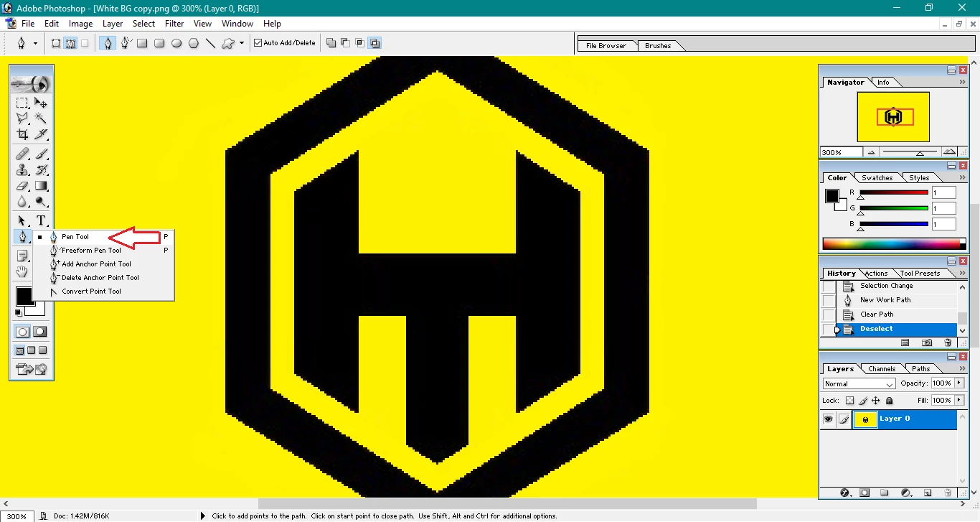
Task: Enable Paths mode in options bar
Action: click(70, 43)
